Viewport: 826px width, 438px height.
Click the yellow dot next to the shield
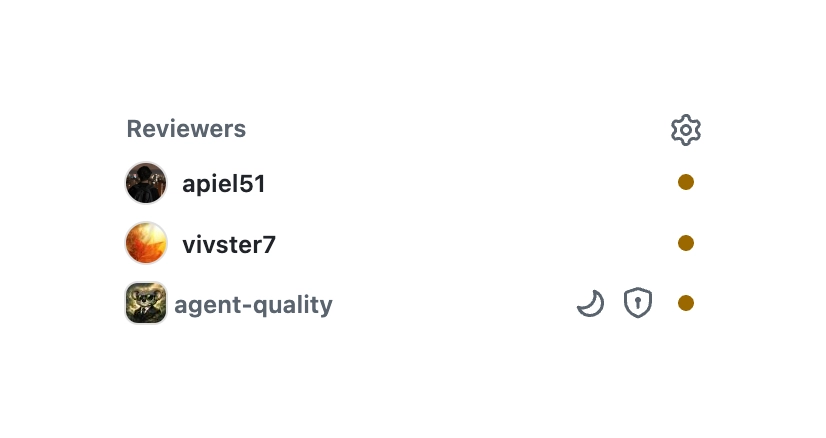point(685,303)
